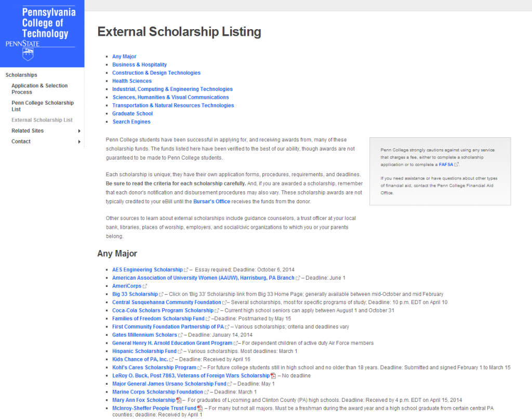Click external link icon after Major General James Ursano Fund
This screenshot has width=532, height=419.
230,384
